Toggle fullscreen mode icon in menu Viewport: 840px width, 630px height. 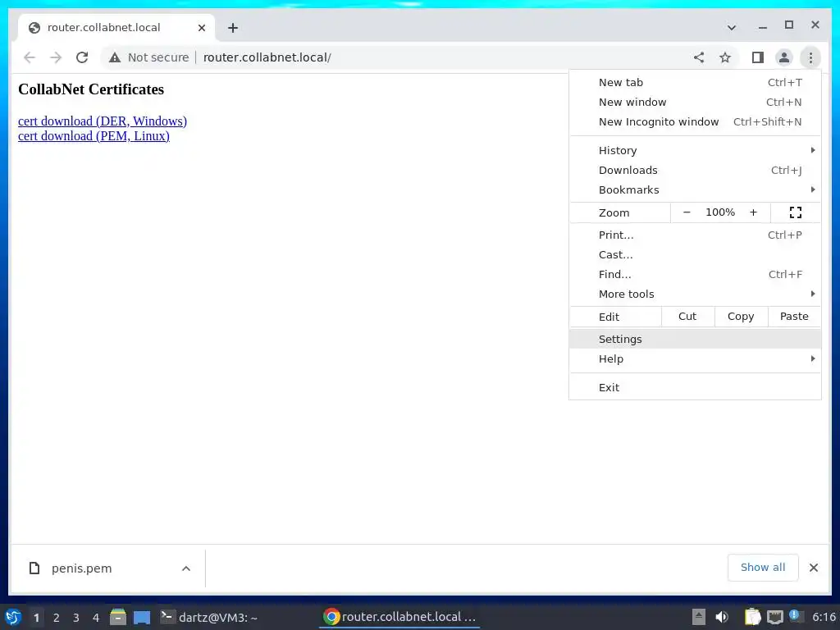(x=796, y=212)
